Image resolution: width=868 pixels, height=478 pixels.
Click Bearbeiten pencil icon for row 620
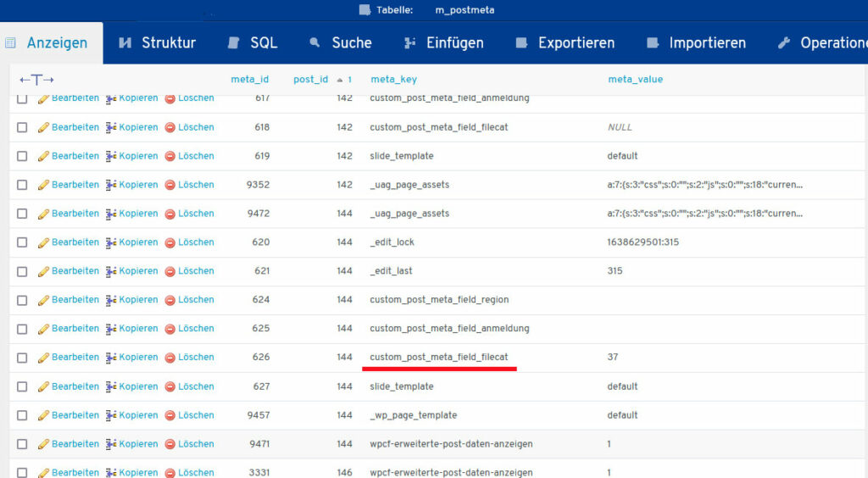(43, 242)
